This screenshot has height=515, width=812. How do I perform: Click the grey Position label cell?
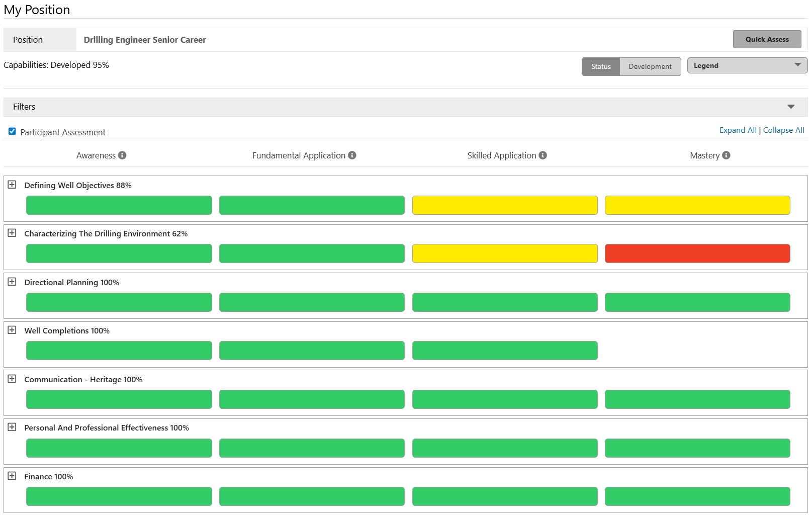pyautogui.click(x=40, y=40)
